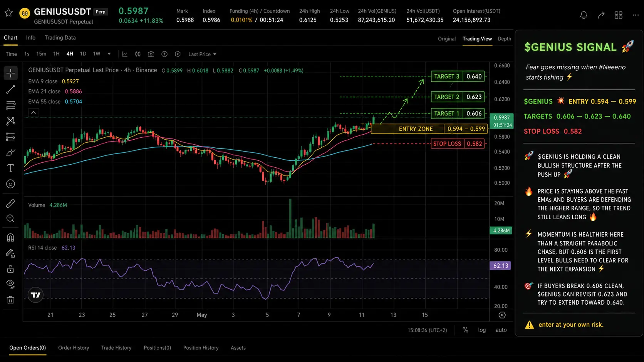Screen dimensions: 644x362
Task: Switch to the Depth chart view
Action: [504, 39]
